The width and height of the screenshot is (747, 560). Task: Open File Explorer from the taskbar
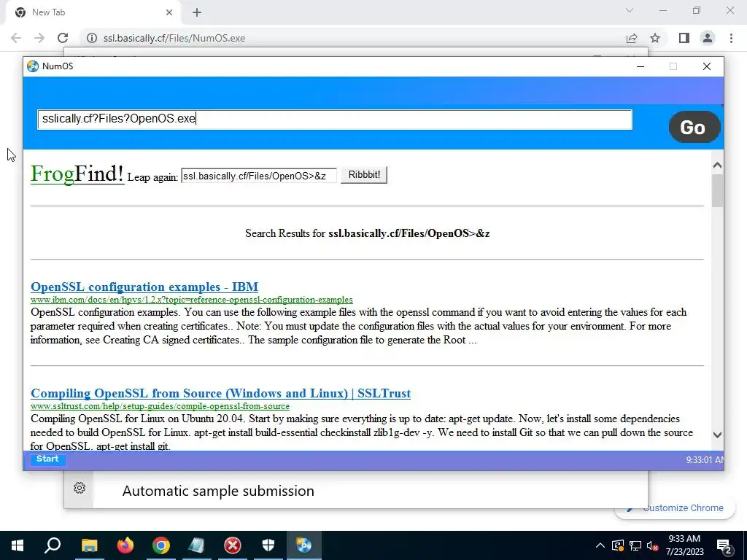[x=89, y=545]
